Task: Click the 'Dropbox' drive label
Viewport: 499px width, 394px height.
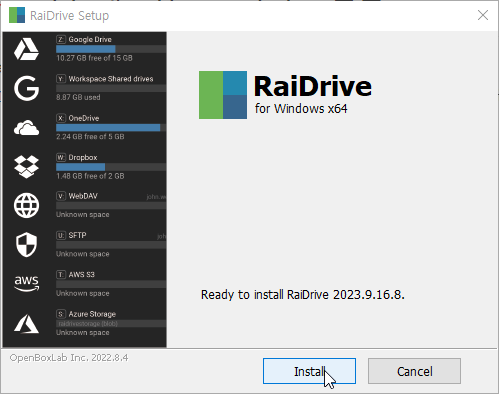Action: pos(83,157)
